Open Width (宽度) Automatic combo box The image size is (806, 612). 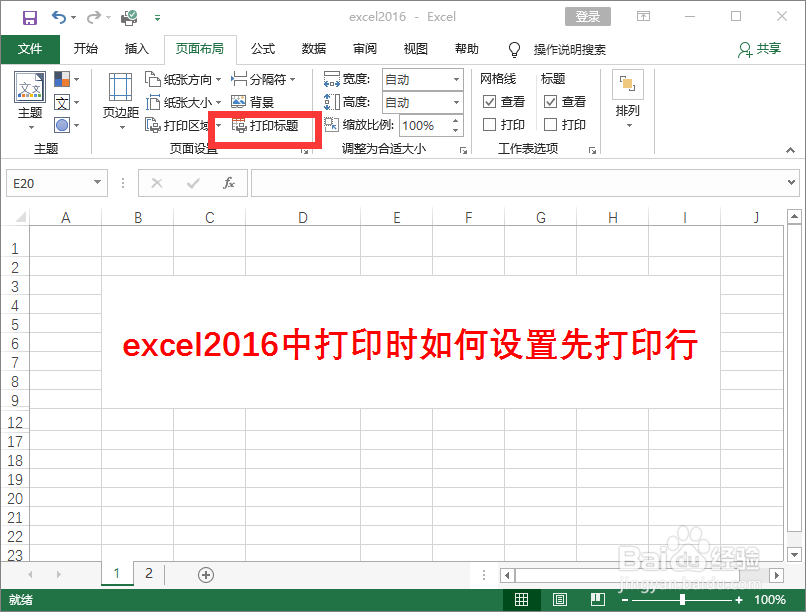point(423,80)
